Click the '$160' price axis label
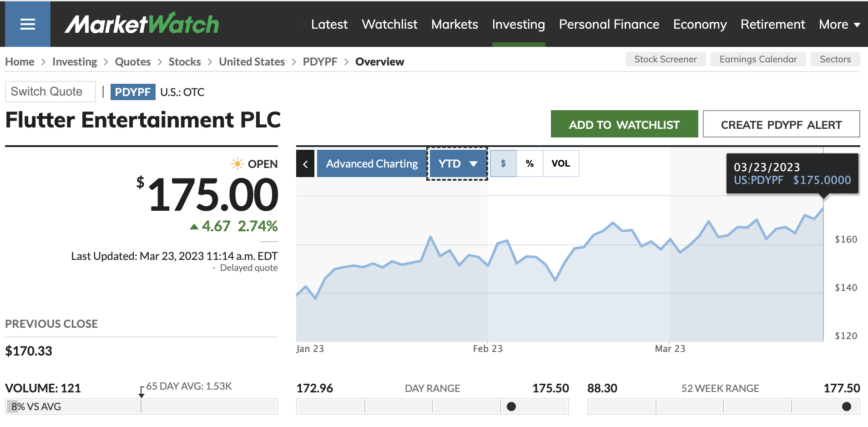This screenshot has width=868, height=427. pos(846,239)
